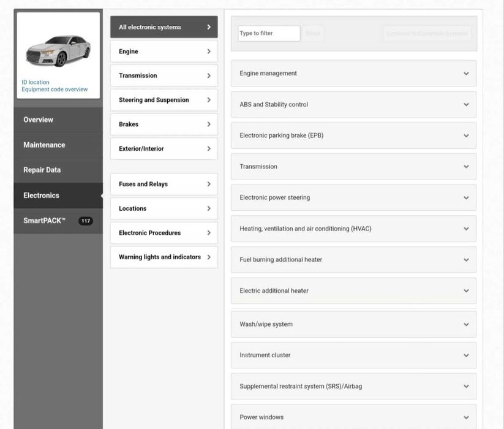Viewport: 504px width, 429px height.
Task: Go to the Maintenance sidebar tab
Action: point(44,145)
